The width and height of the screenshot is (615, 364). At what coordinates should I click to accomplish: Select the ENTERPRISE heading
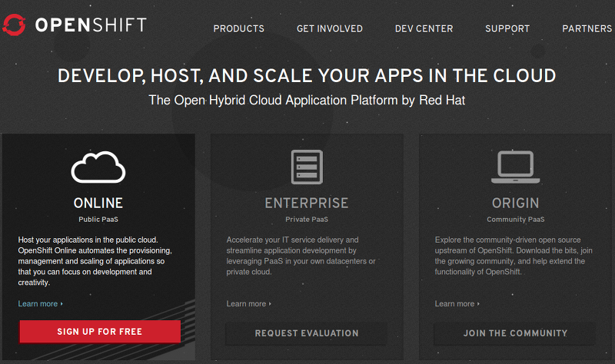pos(307,203)
